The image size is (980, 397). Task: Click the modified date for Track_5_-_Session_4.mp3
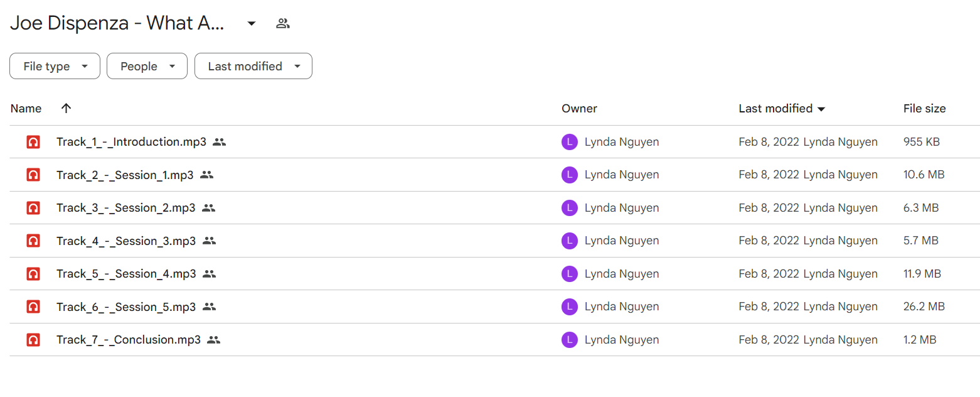click(x=769, y=274)
